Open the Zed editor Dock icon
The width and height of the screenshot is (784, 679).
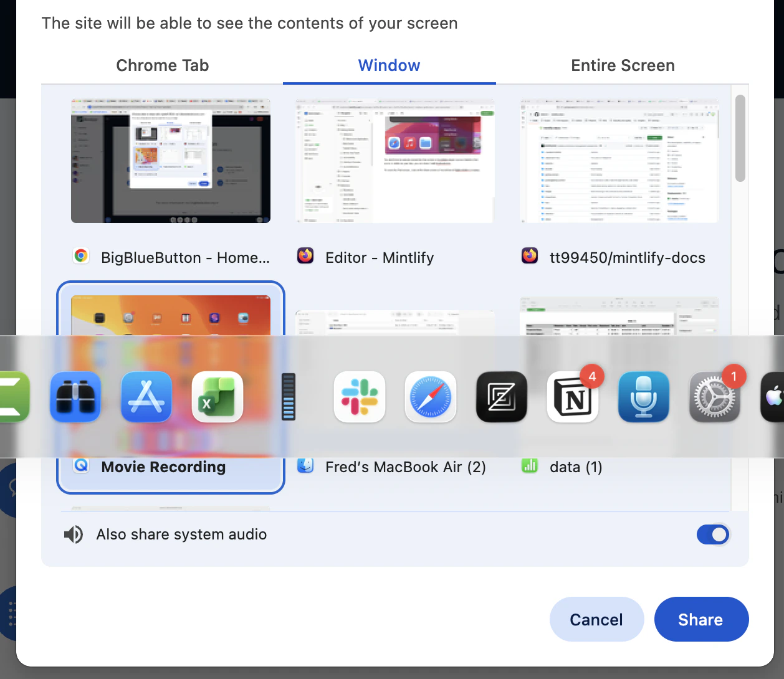coord(502,397)
